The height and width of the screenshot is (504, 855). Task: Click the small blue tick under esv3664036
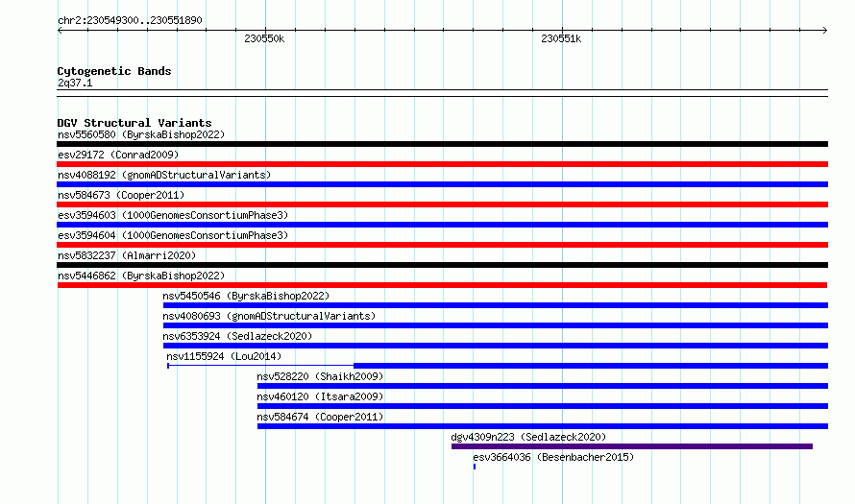(475, 467)
